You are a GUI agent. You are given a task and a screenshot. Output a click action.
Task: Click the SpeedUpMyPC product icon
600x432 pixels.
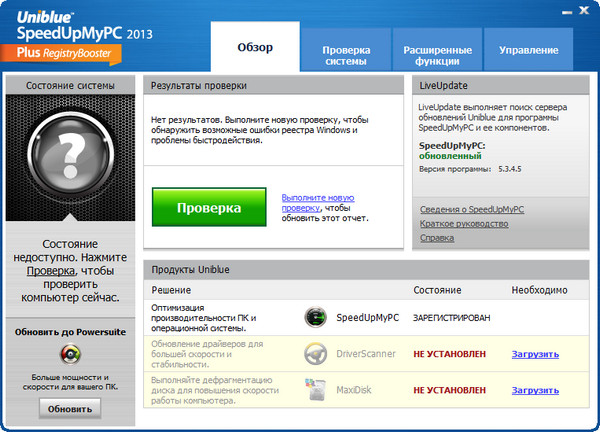(x=316, y=318)
